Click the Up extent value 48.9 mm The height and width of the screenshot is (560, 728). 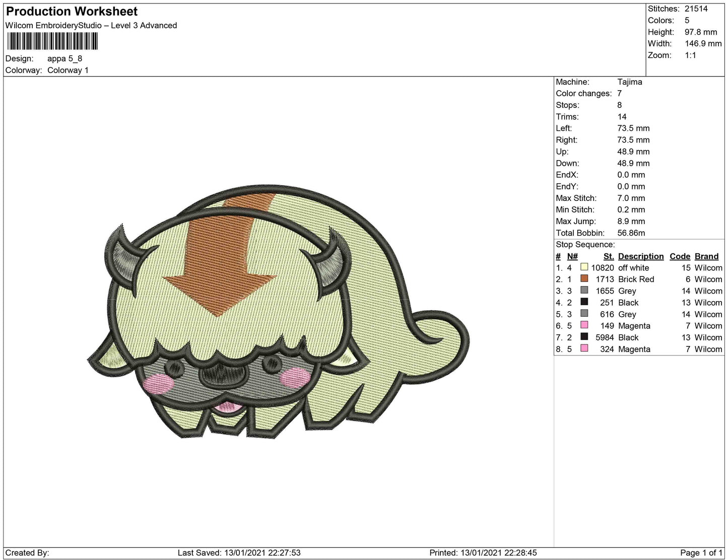[634, 152]
